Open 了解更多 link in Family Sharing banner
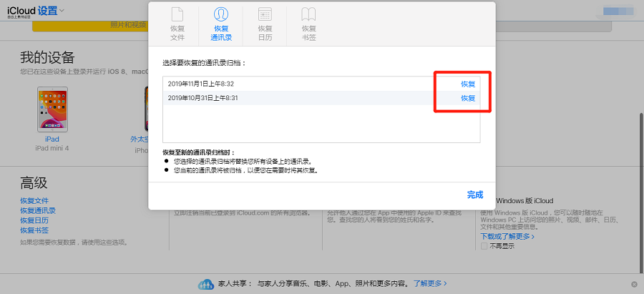Viewport: 644px width, 294px height. click(x=431, y=283)
